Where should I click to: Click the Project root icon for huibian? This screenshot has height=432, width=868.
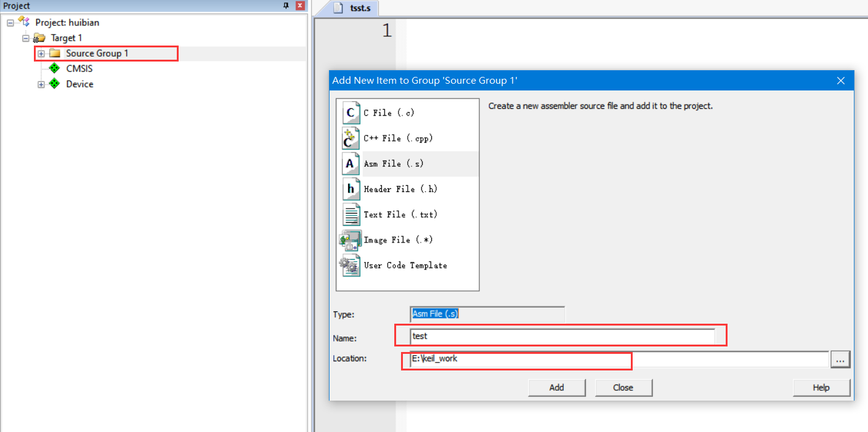click(x=25, y=22)
